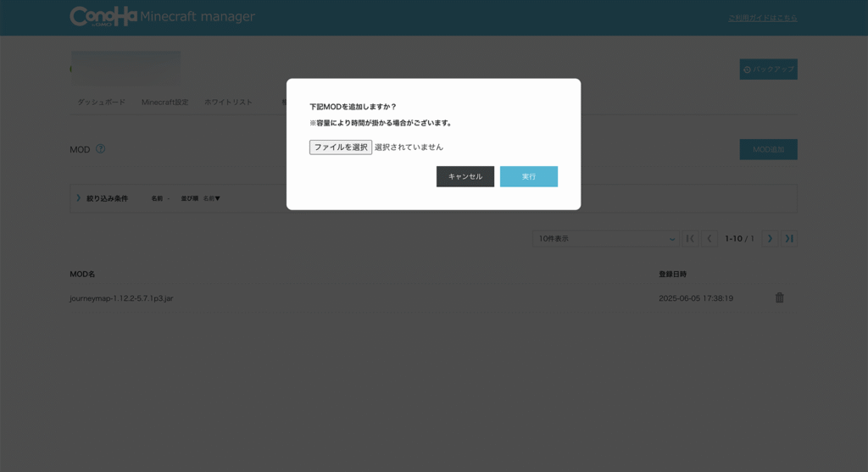The image size is (868, 472).
Task: Click journeymap-1.12.2-5.7.1p3.jar file name
Action: [x=121, y=298]
